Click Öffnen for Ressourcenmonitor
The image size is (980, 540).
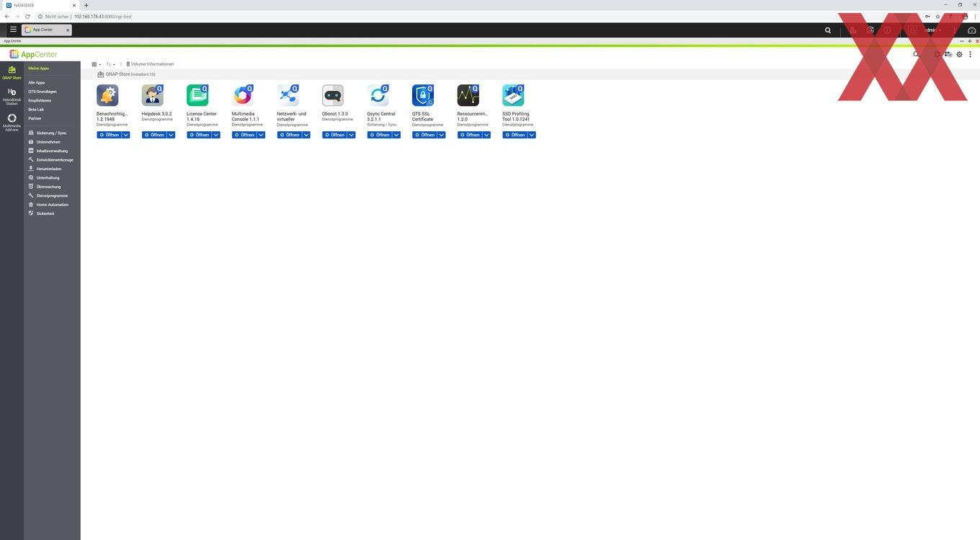click(x=469, y=135)
